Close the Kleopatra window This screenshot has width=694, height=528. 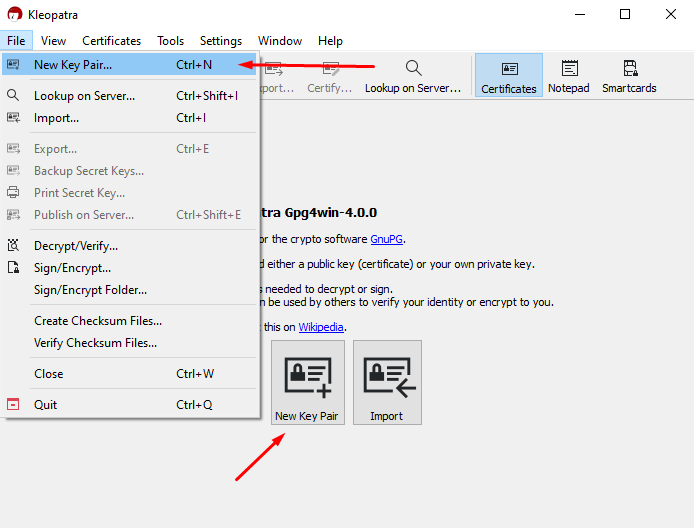coord(671,14)
